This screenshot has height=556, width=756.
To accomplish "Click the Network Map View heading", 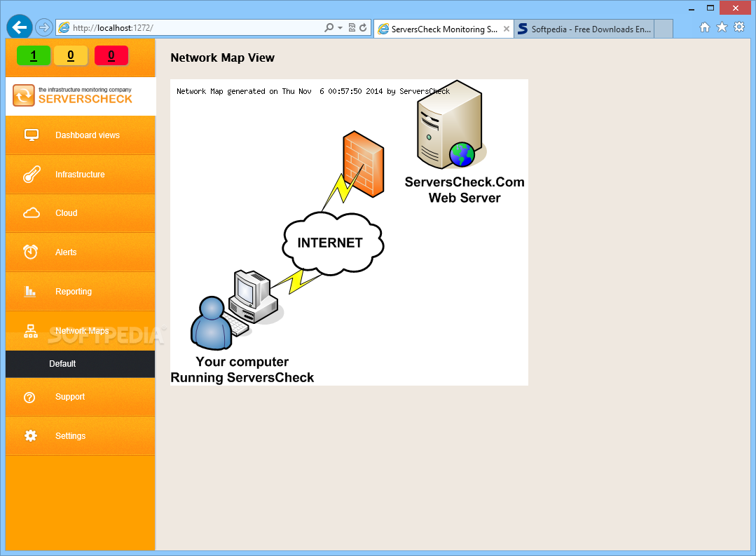I will pos(222,58).
